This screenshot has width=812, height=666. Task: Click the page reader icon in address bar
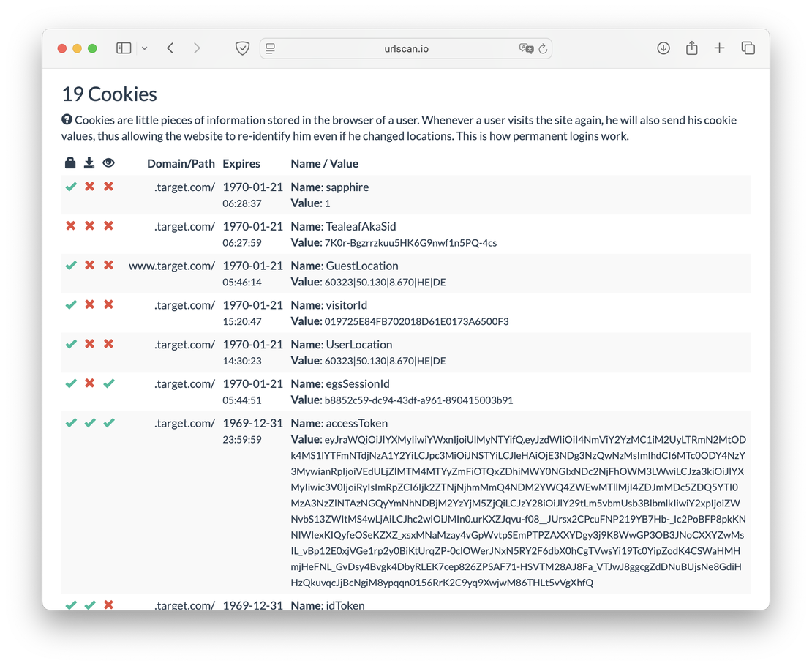coord(271,48)
